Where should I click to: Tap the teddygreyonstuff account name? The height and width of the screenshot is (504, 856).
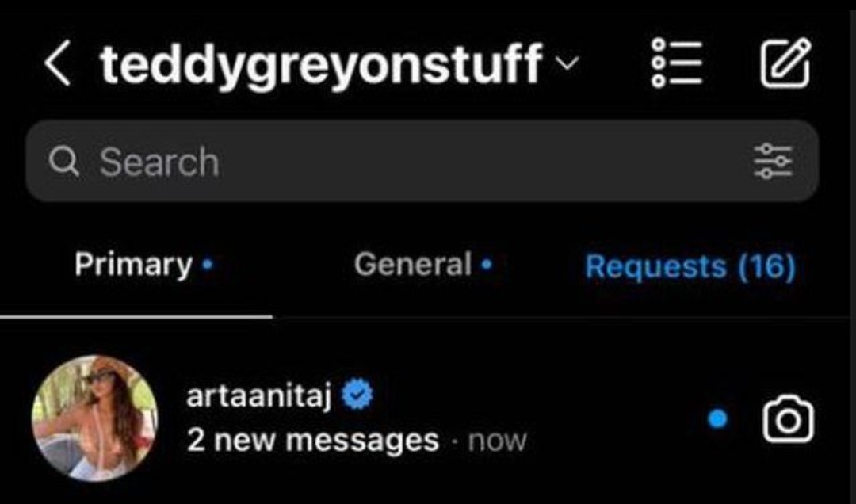321,64
